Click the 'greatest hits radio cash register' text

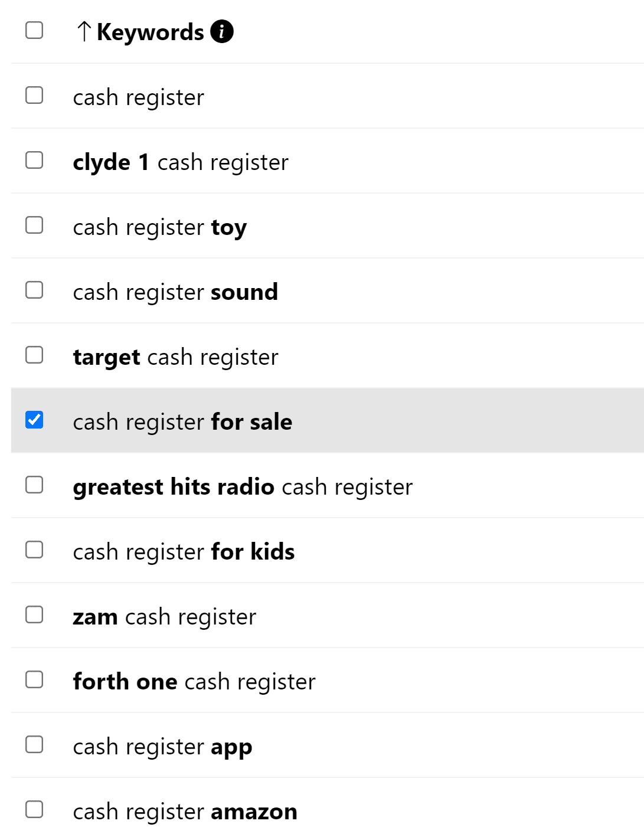(x=243, y=487)
